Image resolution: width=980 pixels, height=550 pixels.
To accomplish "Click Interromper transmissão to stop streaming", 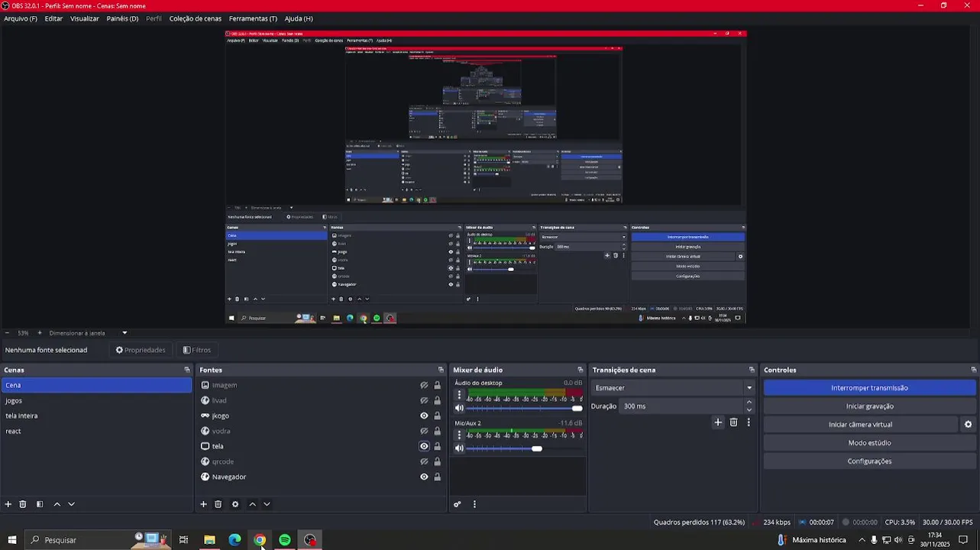I will (869, 388).
